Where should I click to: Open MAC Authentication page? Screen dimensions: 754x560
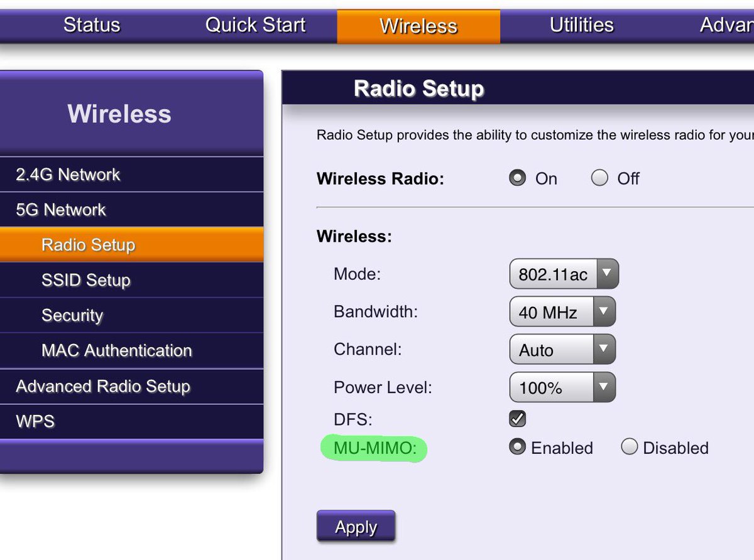[x=131, y=350]
